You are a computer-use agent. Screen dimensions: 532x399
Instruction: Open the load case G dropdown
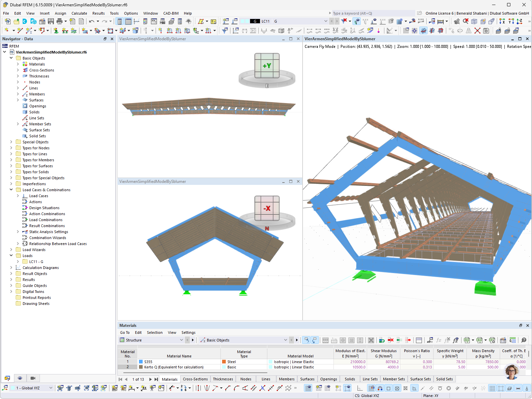coord(326,21)
